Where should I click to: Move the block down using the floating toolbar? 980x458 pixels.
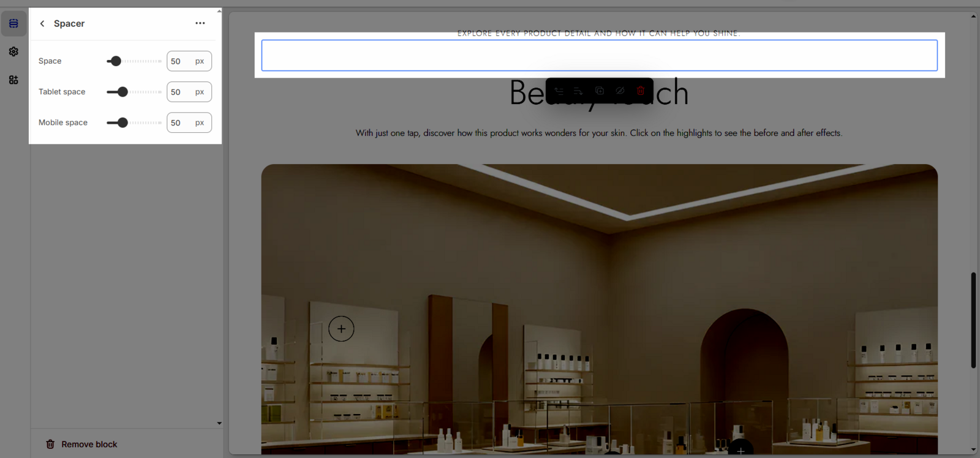[x=578, y=91]
